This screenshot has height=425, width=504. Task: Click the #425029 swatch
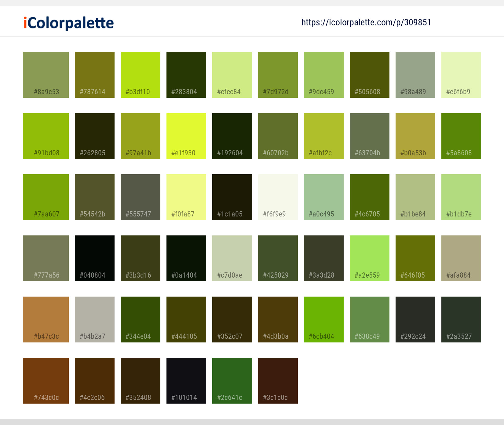click(x=278, y=258)
